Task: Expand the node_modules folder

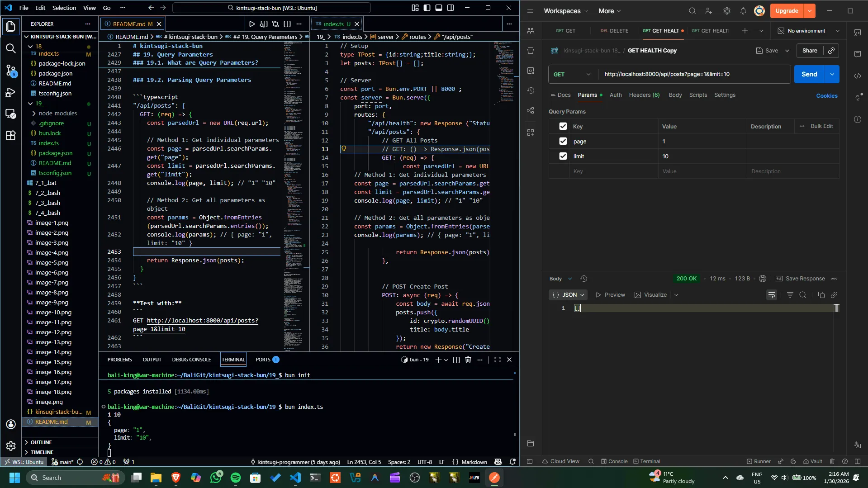Action: [57, 113]
